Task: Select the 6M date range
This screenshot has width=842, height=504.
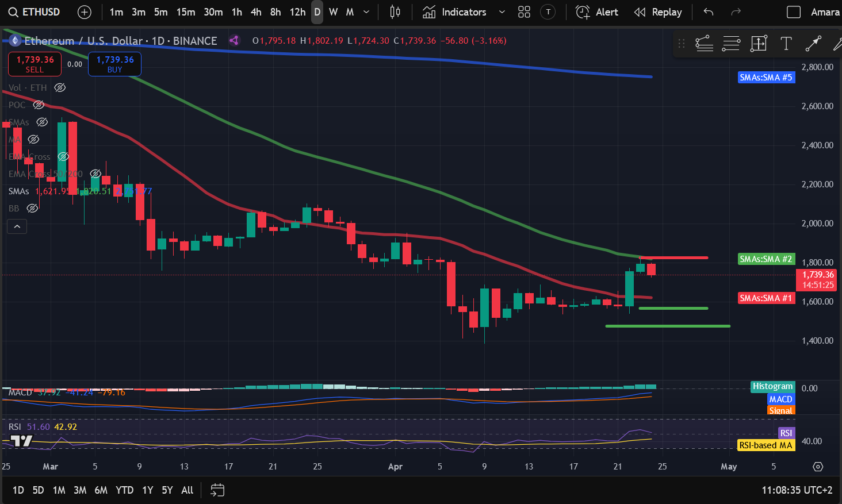Action: 101,490
